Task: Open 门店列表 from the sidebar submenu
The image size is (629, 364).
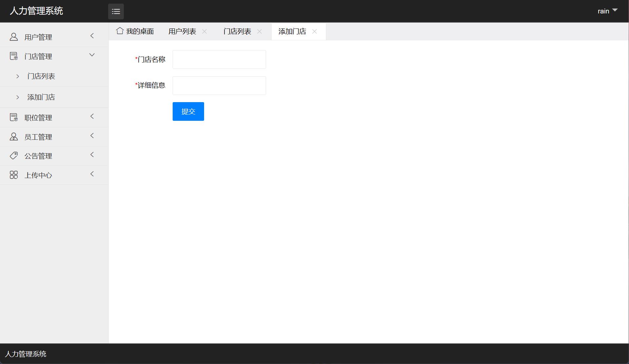Action: 42,76
